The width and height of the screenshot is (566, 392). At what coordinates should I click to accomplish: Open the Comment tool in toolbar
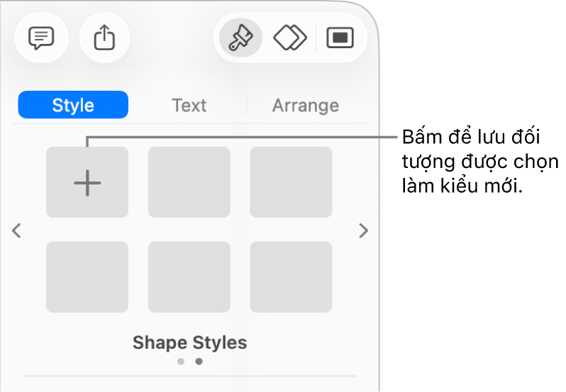click(41, 38)
